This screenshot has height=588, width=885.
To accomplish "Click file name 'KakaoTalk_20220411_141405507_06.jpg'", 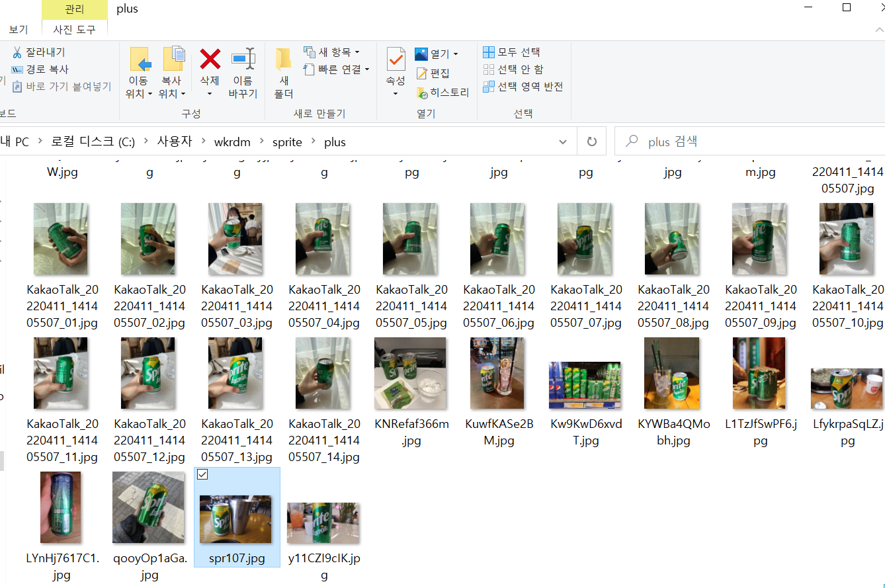I will click(x=499, y=306).
